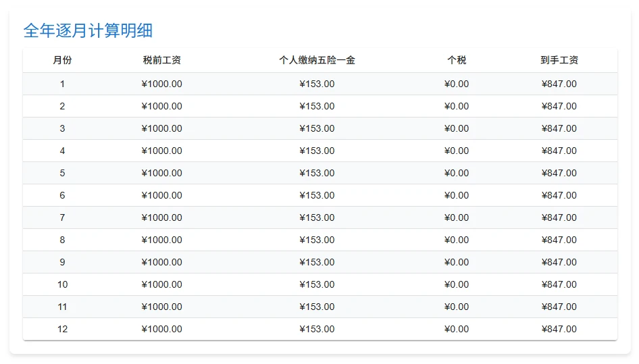Viewport: 639px width, 364px height.
Task: Select take-home pay for month 5
Action: tap(559, 173)
